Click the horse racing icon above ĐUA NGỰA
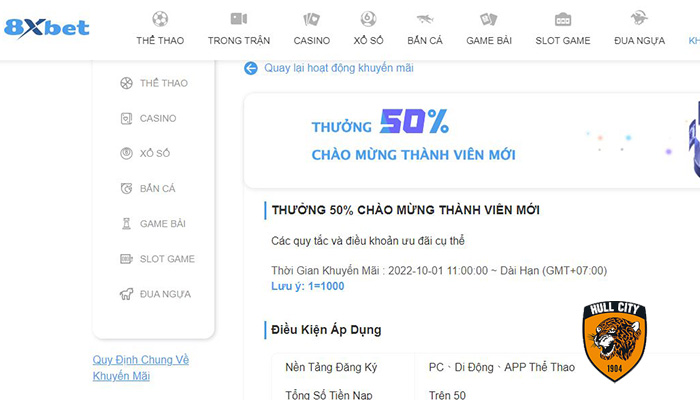This screenshot has width=700, height=400. click(639, 18)
